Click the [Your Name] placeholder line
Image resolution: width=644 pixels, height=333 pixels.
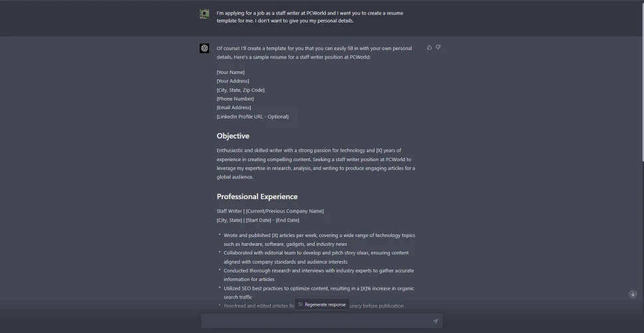pyautogui.click(x=230, y=72)
